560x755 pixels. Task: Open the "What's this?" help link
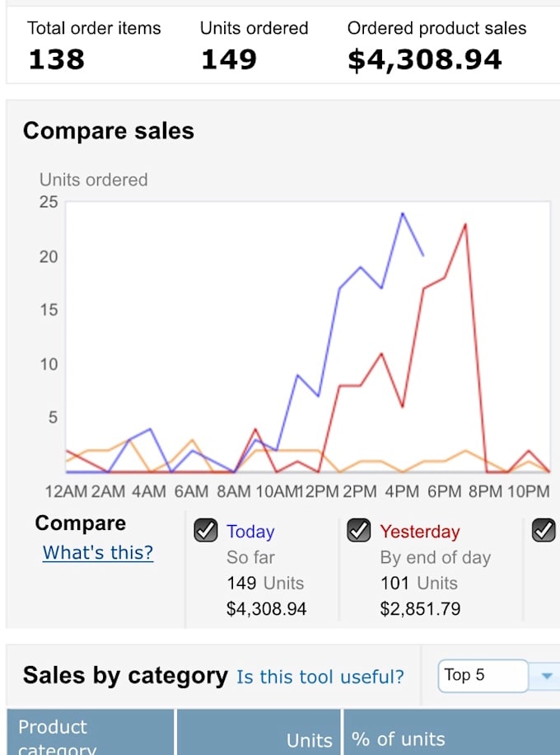pos(98,552)
